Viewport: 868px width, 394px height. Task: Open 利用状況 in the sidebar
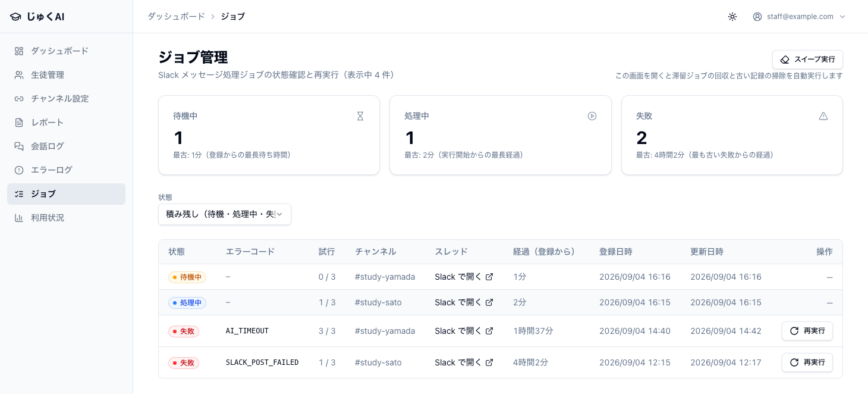[66, 218]
